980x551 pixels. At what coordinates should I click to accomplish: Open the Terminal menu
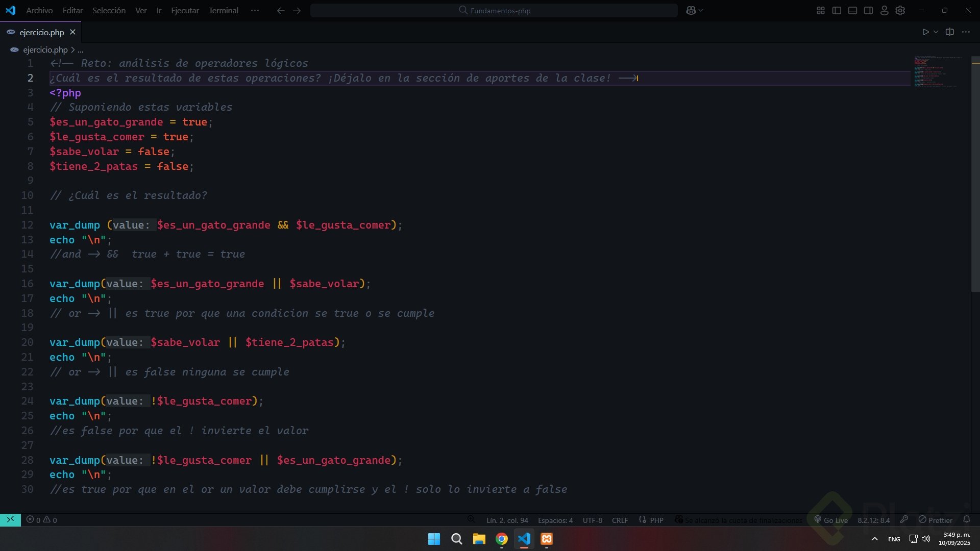click(x=223, y=10)
